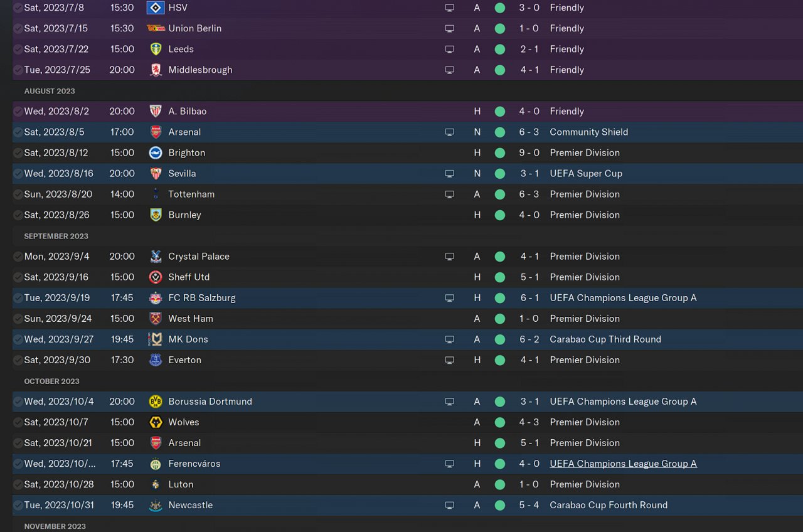Viewport: 803px width, 532px height.
Task: Open the underlined UEFA Champions League Group A link
Action: click(x=623, y=464)
